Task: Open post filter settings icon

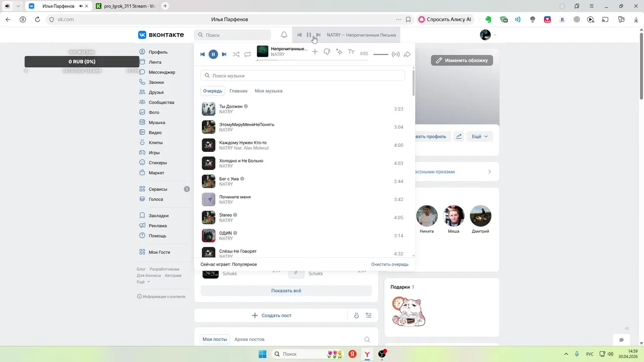Action: click(x=369, y=316)
